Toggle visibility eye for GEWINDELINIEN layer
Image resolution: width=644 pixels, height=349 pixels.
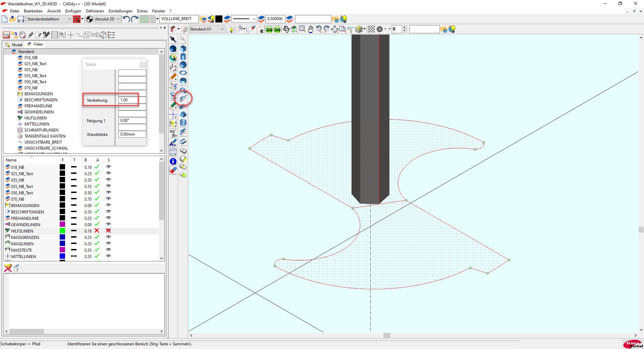(x=108, y=225)
